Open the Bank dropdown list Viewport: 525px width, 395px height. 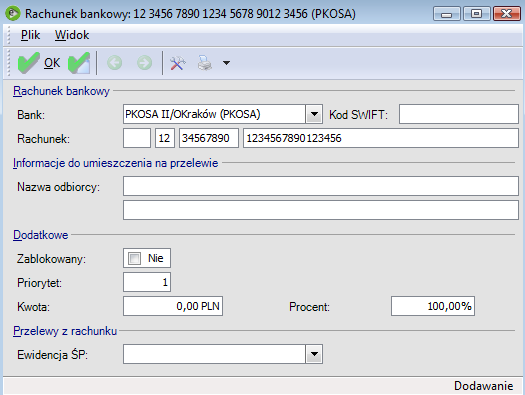pos(314,114)
